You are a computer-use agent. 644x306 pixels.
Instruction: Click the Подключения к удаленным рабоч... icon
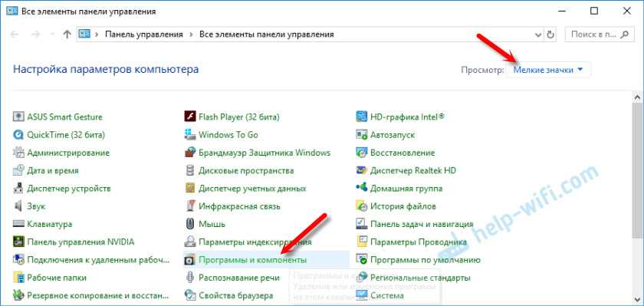click(18, 260)
